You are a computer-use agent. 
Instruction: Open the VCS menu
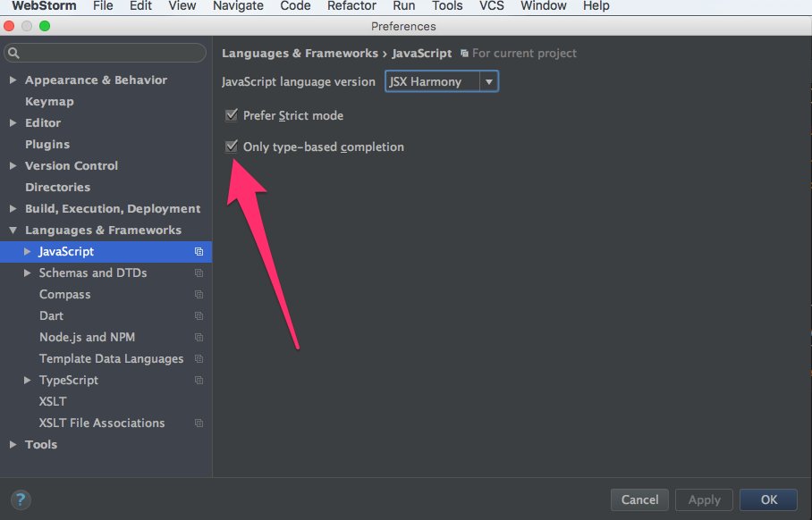[492, 6]
